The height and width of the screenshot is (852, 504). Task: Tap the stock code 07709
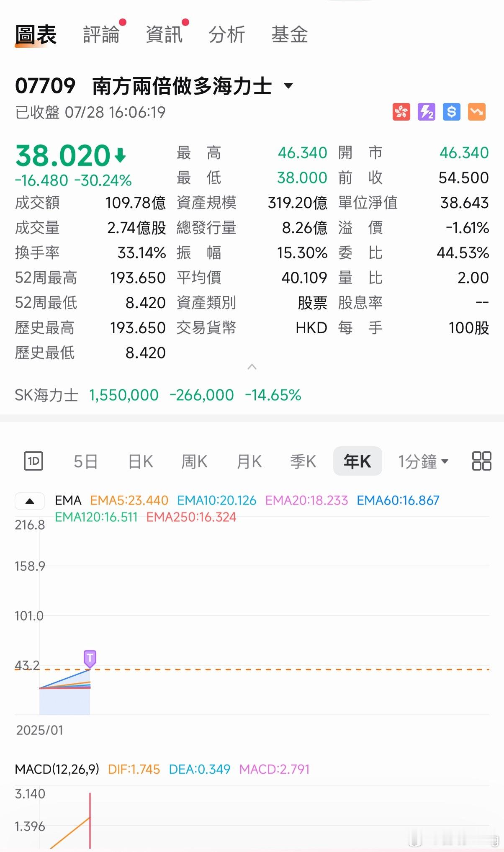pyautogui.click(x=45, y=86)
